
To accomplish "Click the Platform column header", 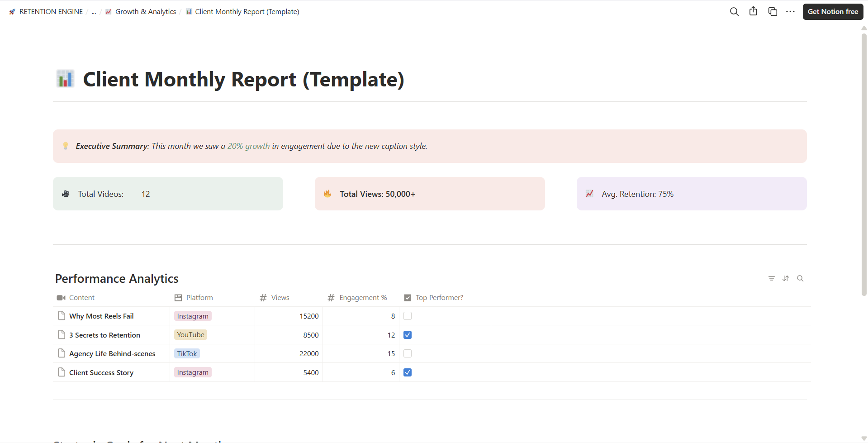I will click(x=212, y=298).
